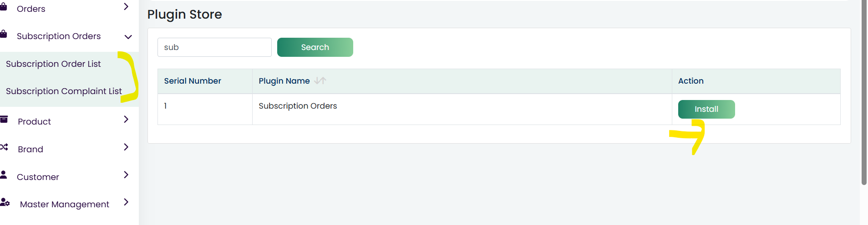Expand the Customer submenu arrow
Screen dimensions: 868x225
[126, 175]
